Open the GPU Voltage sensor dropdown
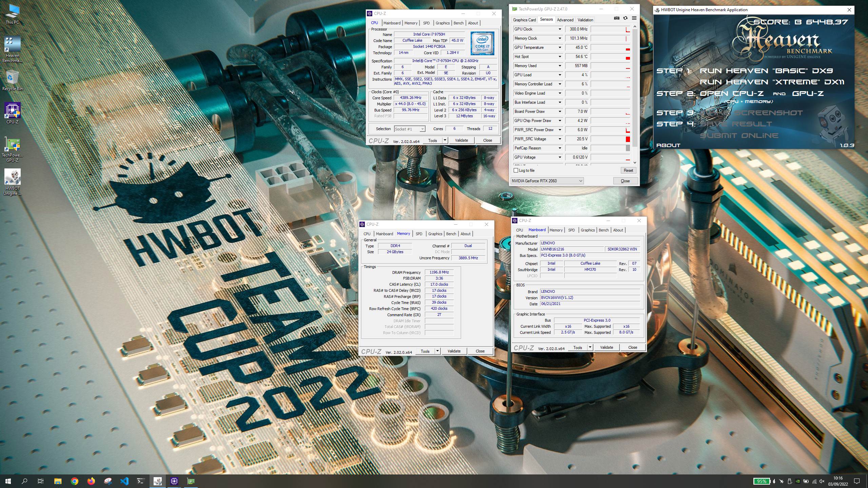Image resolution: width=868 pixels, height=488 pixels. pos(560,157)
